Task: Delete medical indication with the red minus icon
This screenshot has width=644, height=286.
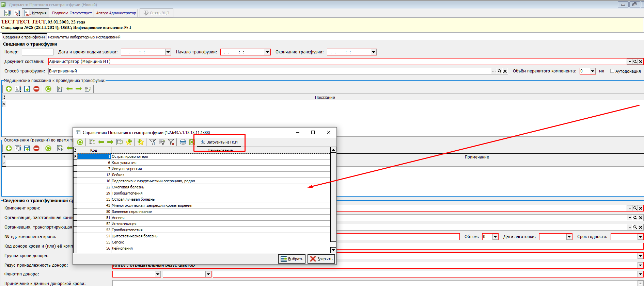Action: pos(36,89)
